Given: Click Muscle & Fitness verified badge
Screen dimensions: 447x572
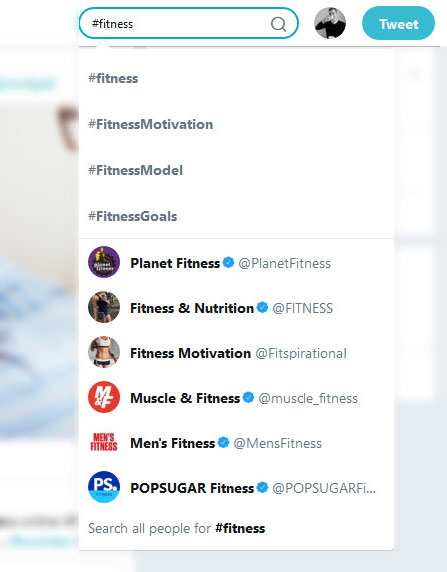Looking at the screenshot, I should (248, 397).
